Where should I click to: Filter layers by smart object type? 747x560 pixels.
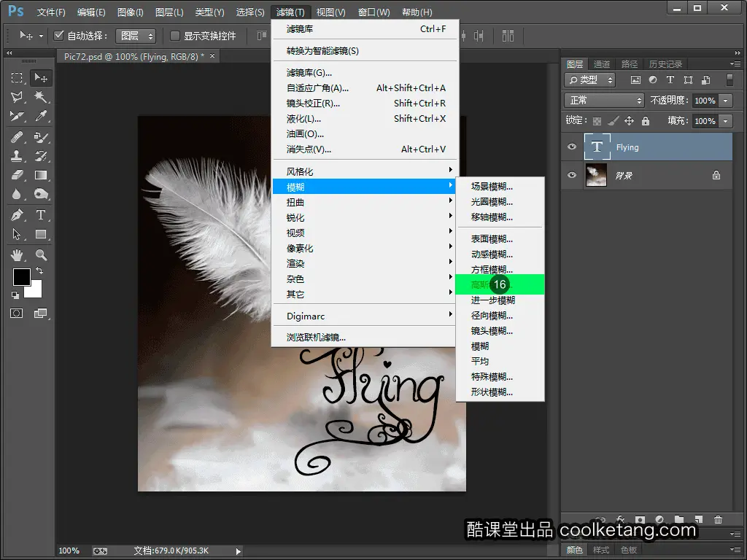tap(705, 80)
